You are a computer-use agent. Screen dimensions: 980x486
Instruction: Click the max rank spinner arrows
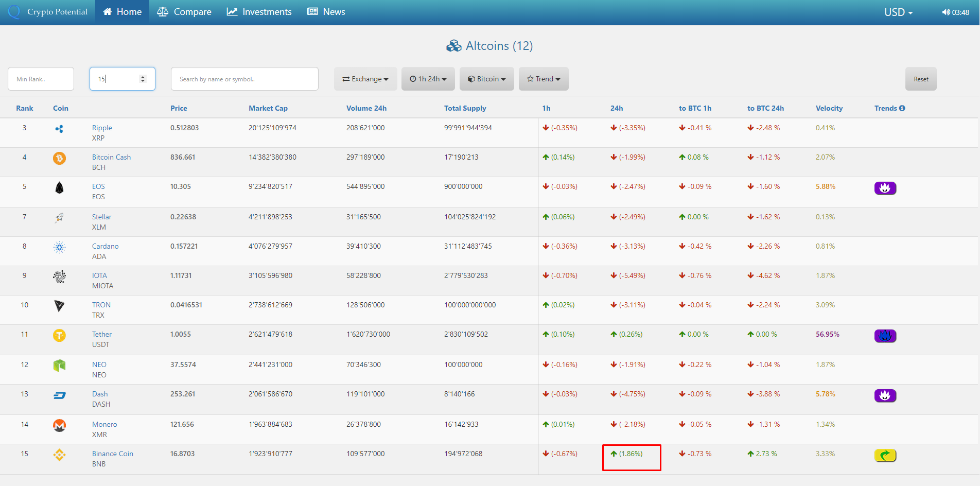click(x=143, y=79)
